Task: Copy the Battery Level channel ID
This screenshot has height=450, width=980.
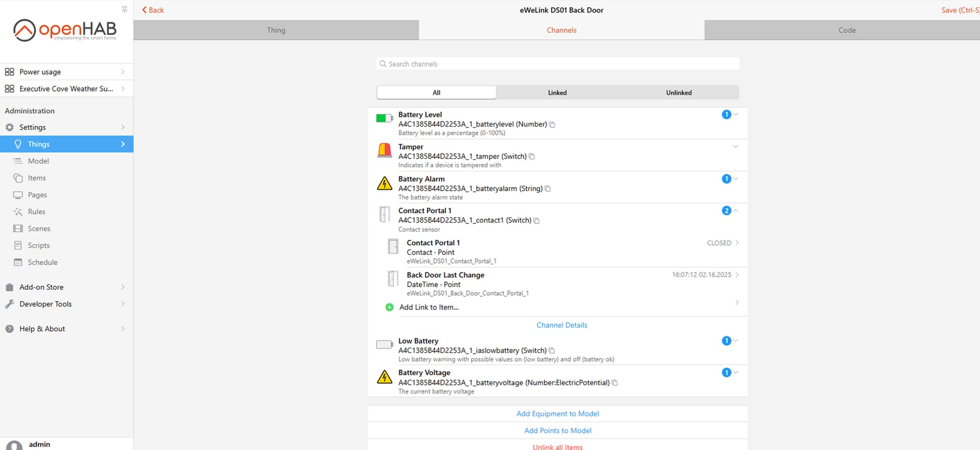Action: tap(552, 124)
